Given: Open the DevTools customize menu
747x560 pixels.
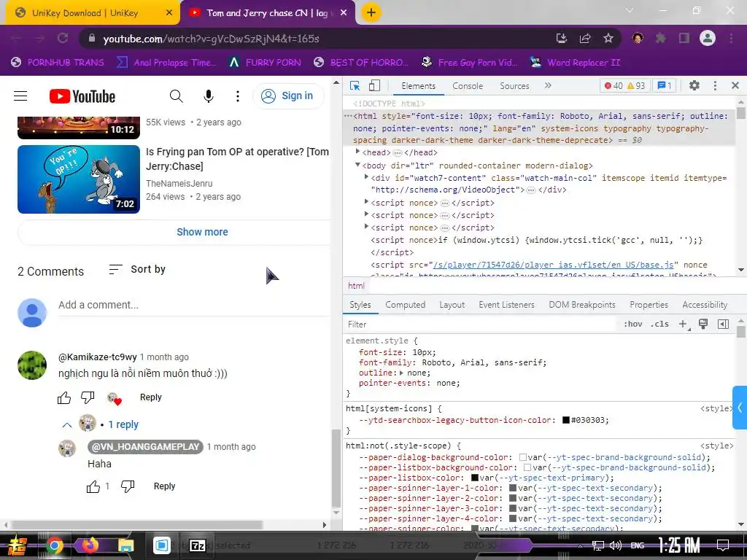Looking at the screenshot, I should click(x=715, y=86).
